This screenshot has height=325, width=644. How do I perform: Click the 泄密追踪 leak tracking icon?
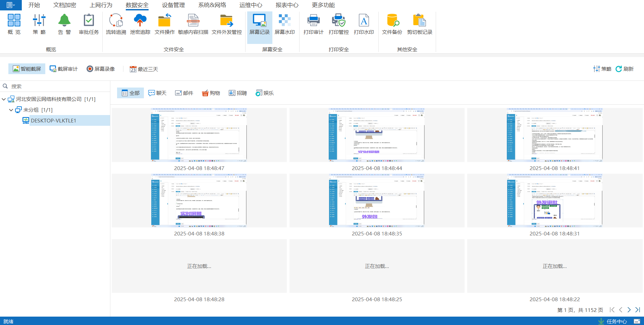click(140, 24)
